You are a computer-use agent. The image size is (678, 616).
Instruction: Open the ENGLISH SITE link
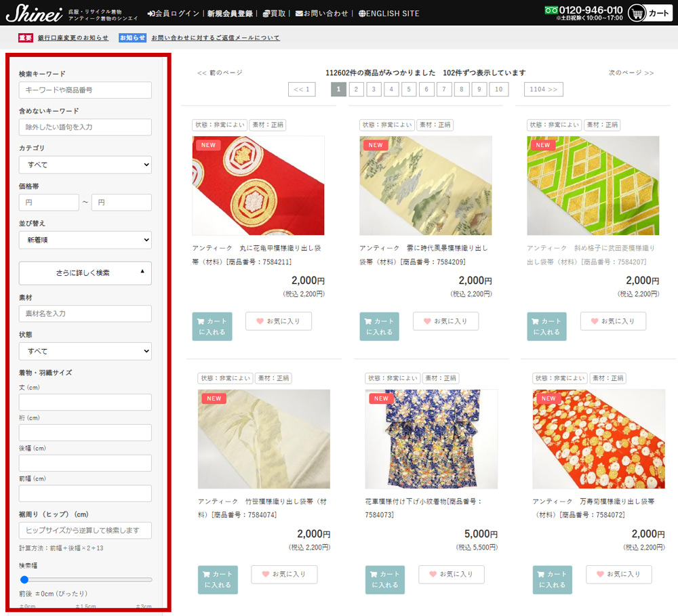pos(388,14)
